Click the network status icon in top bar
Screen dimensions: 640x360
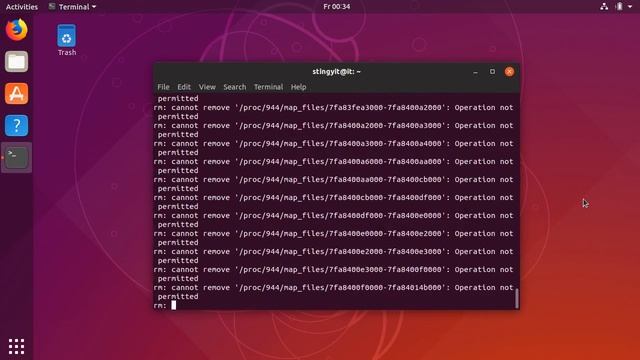tap(604, 7)
